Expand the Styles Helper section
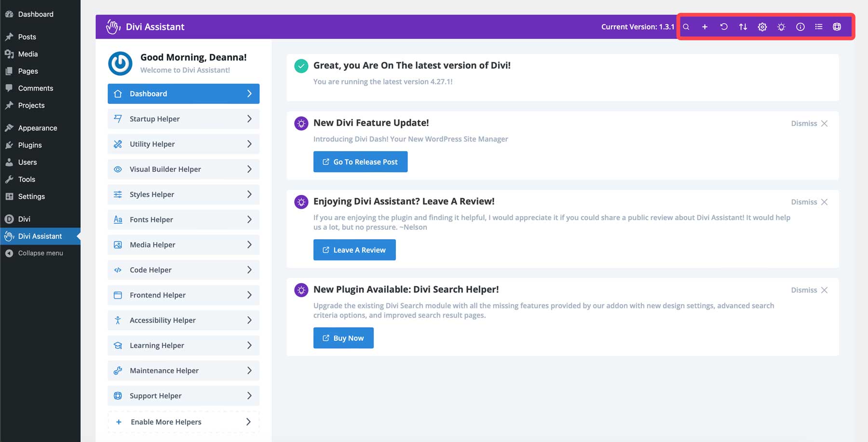 point(183,194)
